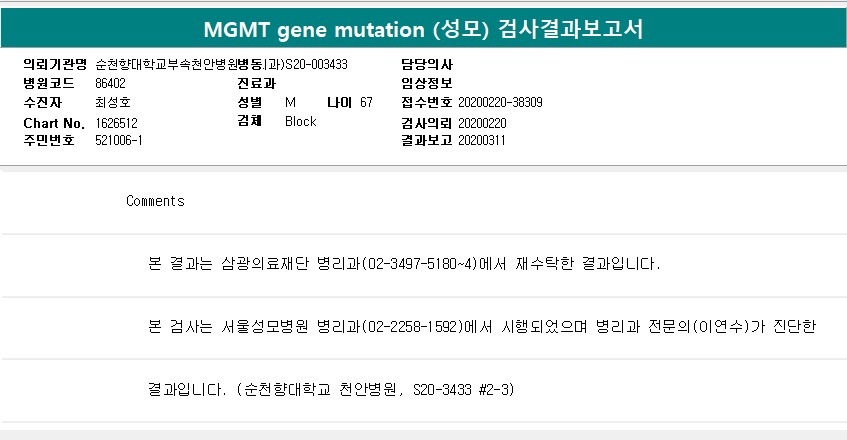
Task: Click the Comments heading
Action: pos(155,201)
